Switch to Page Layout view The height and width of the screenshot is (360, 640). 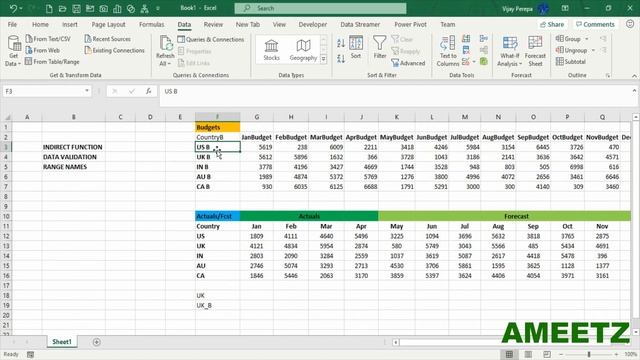528,354
